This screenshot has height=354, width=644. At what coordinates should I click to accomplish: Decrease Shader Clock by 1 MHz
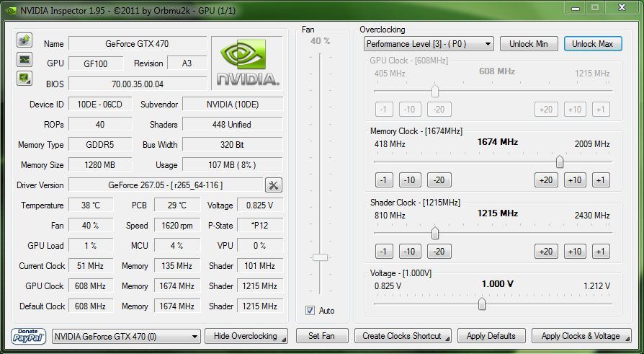coord(384,251)
